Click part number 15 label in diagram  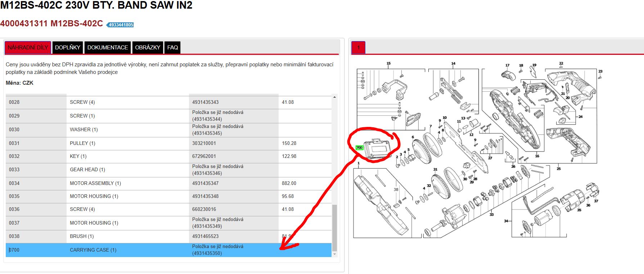[x=388, y=63]
